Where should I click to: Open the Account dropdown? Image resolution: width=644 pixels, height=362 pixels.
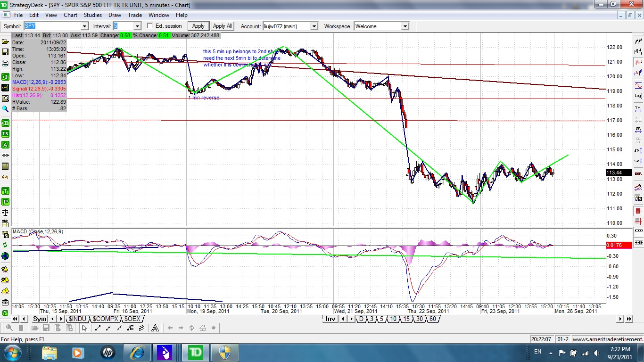click(314, 26)
